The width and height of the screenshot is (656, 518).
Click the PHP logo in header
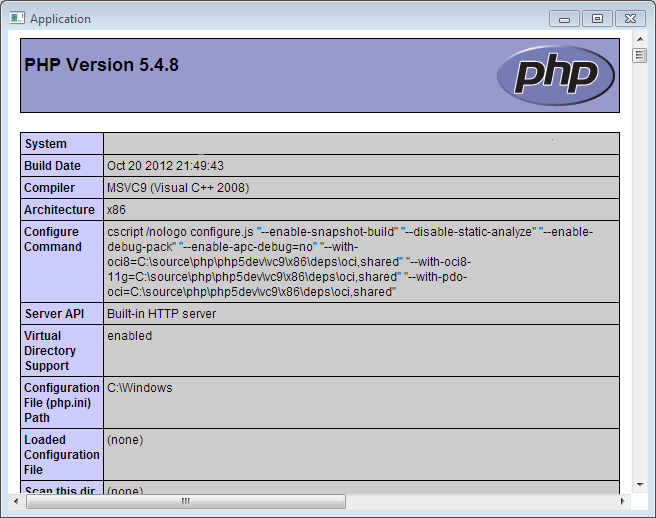click(557, 75)
